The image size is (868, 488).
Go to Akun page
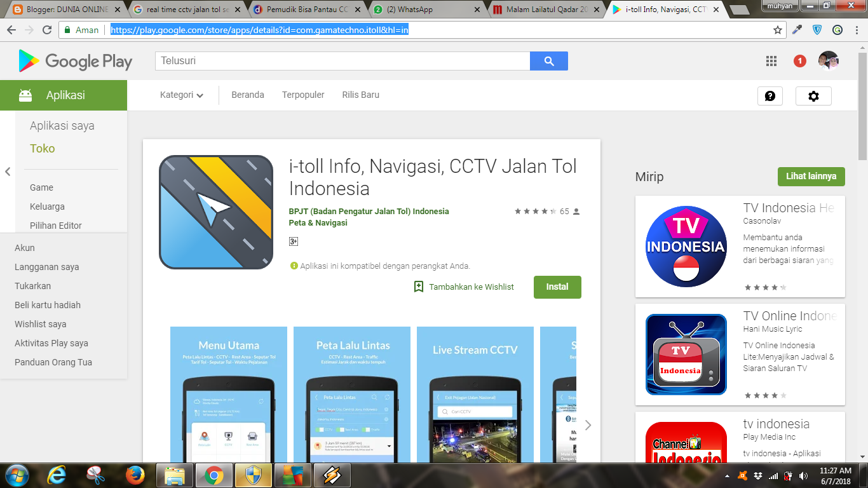coord(25,248)
